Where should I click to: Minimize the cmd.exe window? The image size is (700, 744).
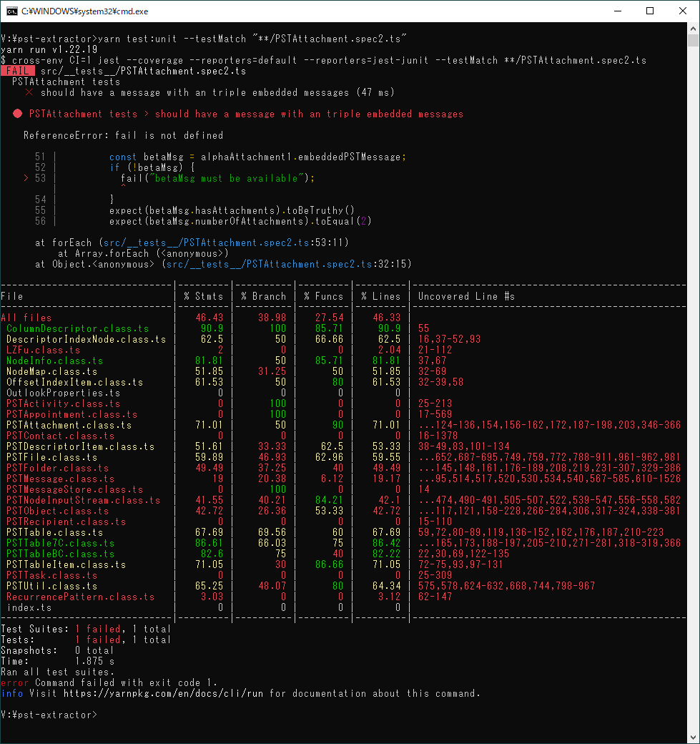point(618,11)
